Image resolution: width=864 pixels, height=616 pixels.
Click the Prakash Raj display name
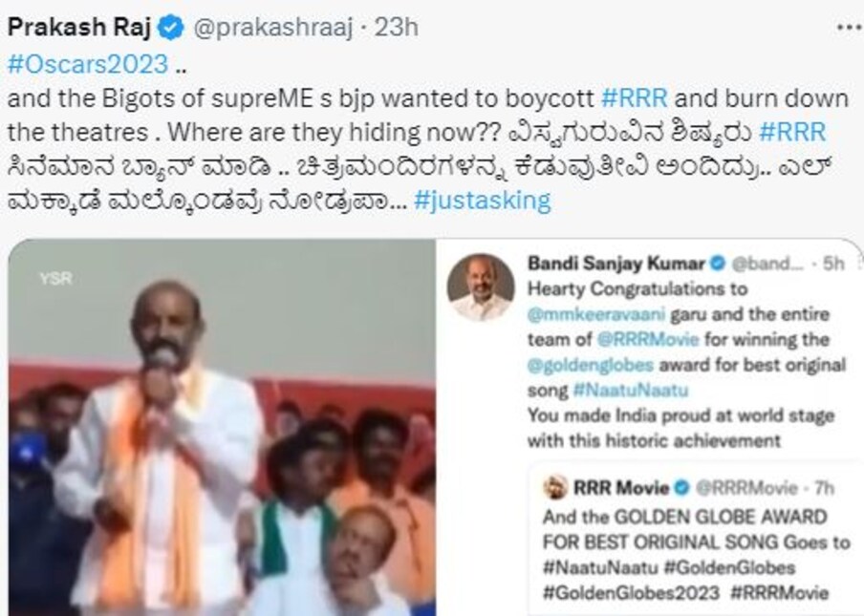coord(79,27)
